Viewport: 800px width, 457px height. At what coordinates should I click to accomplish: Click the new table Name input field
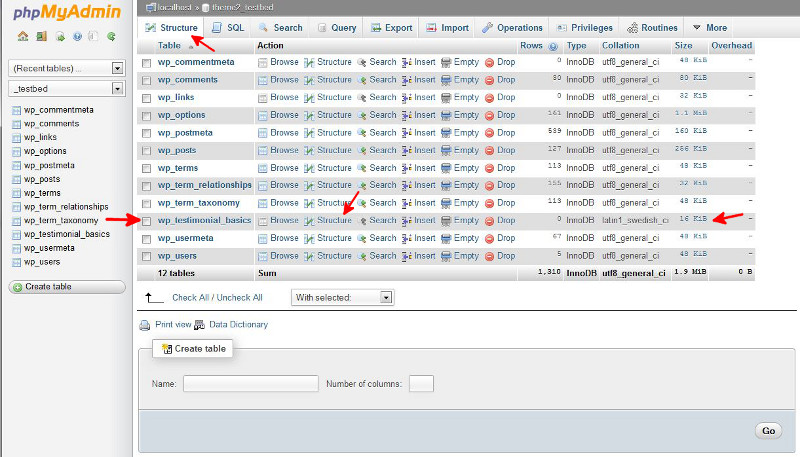251,384
